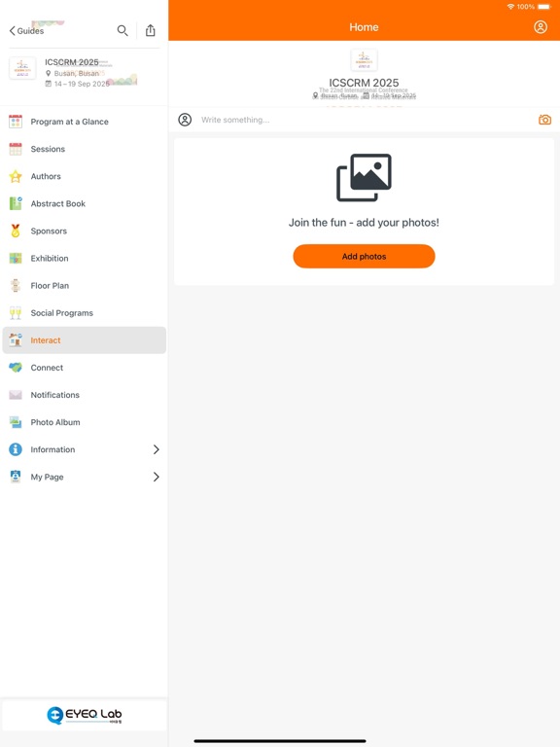
Task: Click the Sessions grid icon
Action: [16, 149]
